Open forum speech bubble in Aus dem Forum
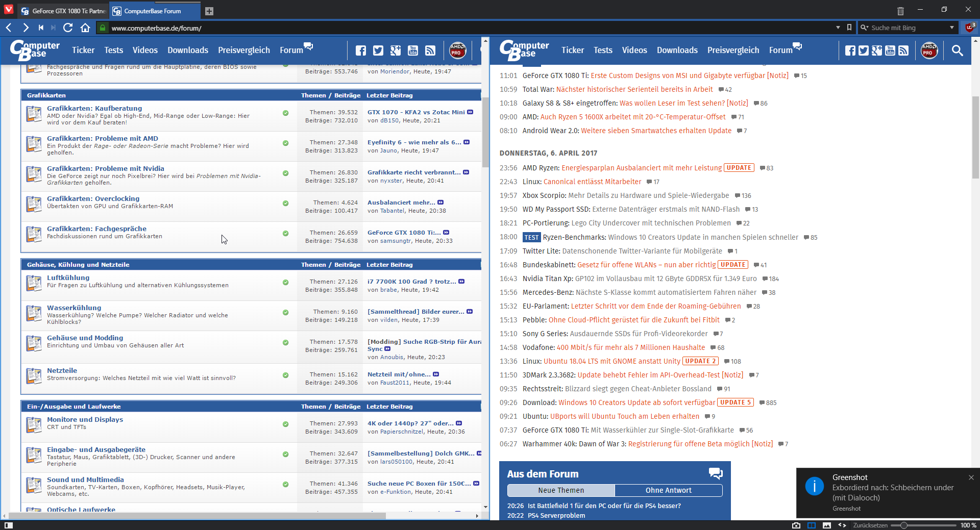980x530 pixels. click(x=716, y=473)
